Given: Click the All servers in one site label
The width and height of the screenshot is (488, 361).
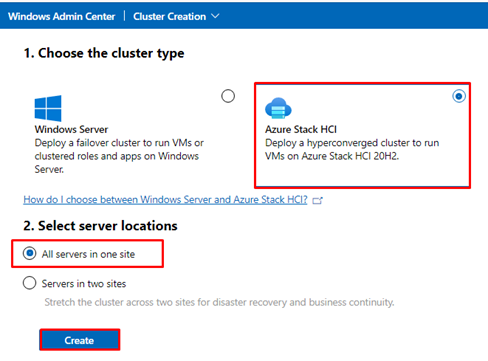Looking at the screenshot, I should coord(88,254).
